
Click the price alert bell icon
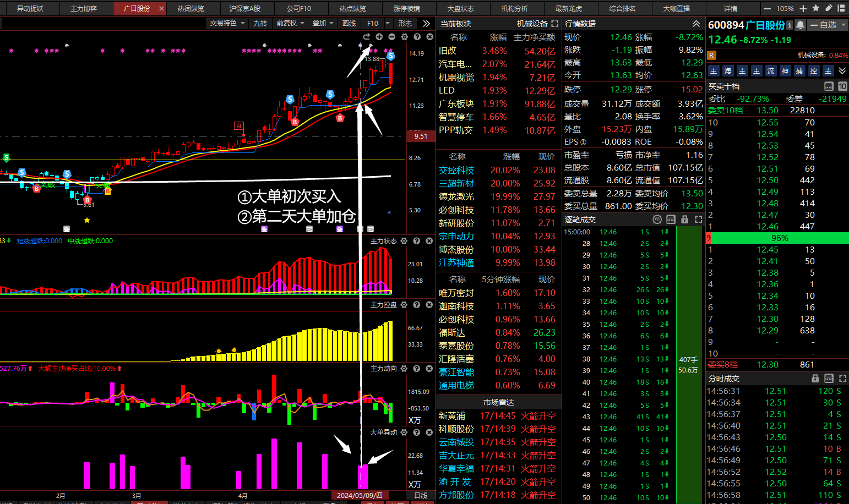801,25
